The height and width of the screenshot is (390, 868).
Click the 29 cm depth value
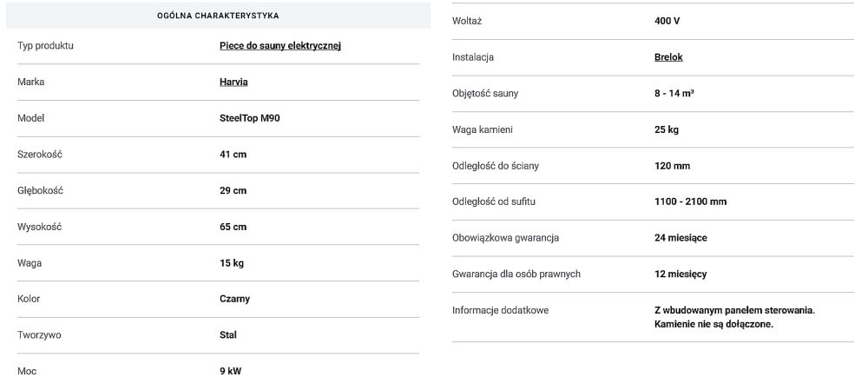(233, 191)
